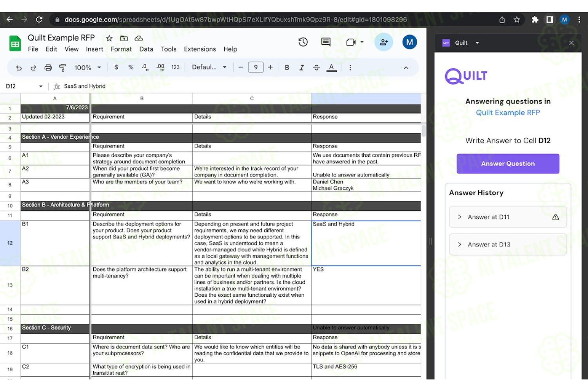The height and width of the screenshot is (392, 588).
Task: Open the Format menu
Action: pos(121,49)
